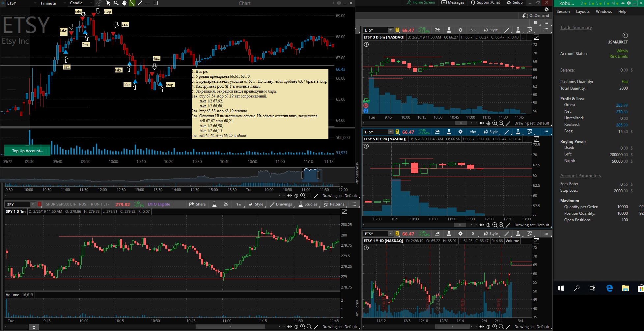
Task: Open Setup menu
Action: click(515, 2)
